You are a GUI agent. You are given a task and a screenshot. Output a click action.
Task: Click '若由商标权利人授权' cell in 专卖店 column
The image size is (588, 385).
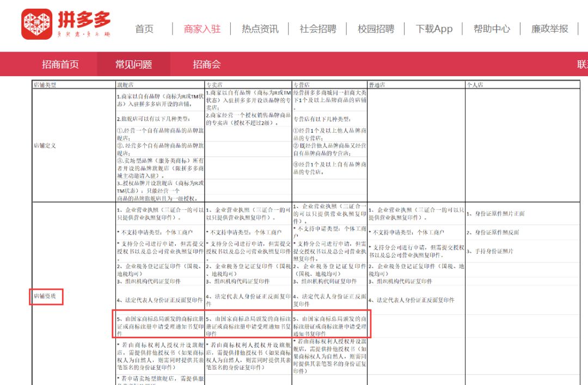[248, 356]
